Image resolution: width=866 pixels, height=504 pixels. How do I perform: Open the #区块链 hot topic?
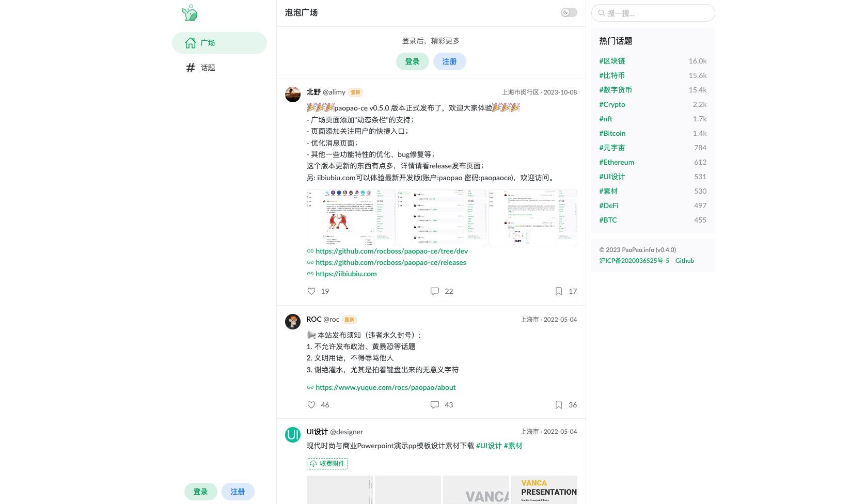pos(612,61)
